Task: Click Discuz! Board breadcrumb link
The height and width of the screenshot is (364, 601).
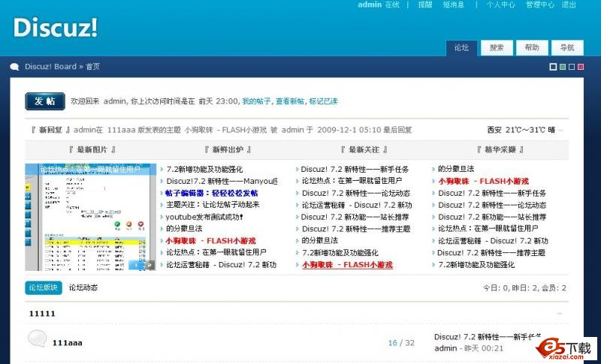Action: click(50, 67)
